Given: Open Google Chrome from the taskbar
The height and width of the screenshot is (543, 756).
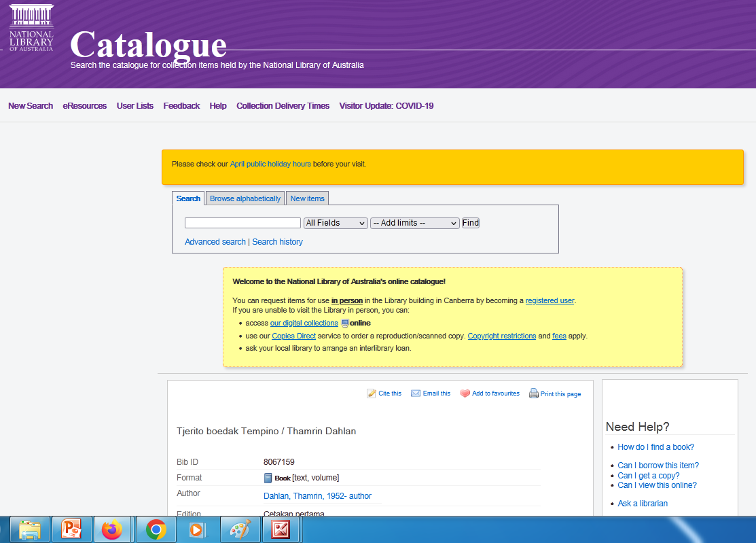Looking at the screenshot, I should click(156, 529).
